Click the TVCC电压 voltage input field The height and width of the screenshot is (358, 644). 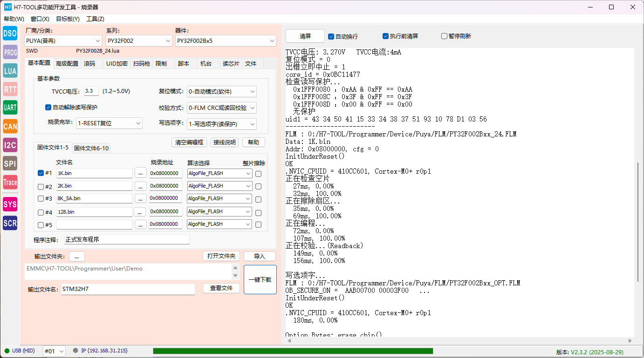tap(91, 92)
